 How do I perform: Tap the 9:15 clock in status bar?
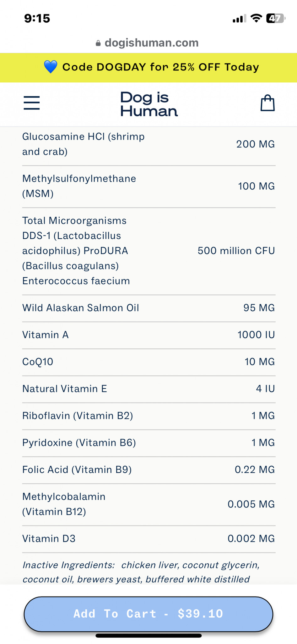point(37,19)
